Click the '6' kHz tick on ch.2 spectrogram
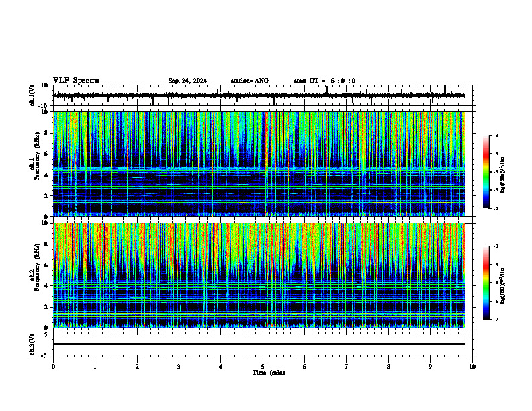 (47, 265)
